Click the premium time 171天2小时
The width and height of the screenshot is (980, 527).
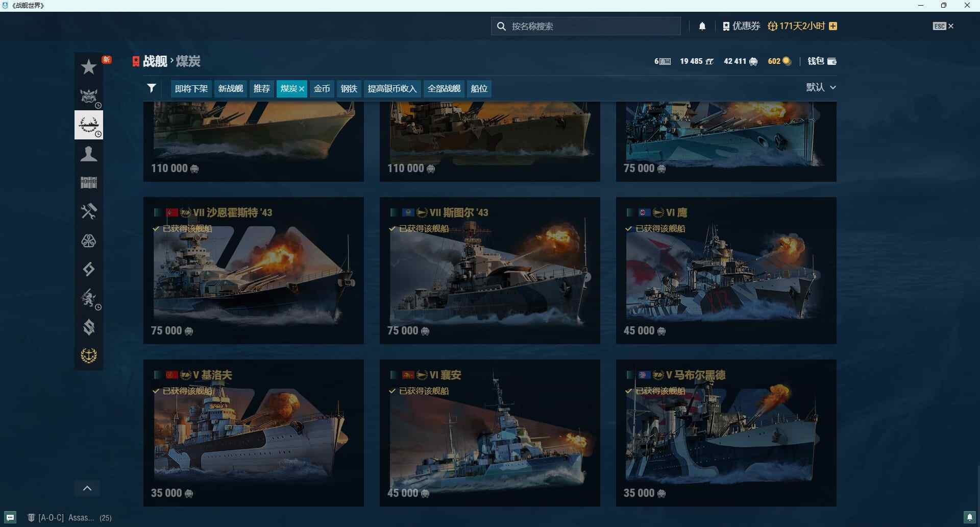(797, 26)
